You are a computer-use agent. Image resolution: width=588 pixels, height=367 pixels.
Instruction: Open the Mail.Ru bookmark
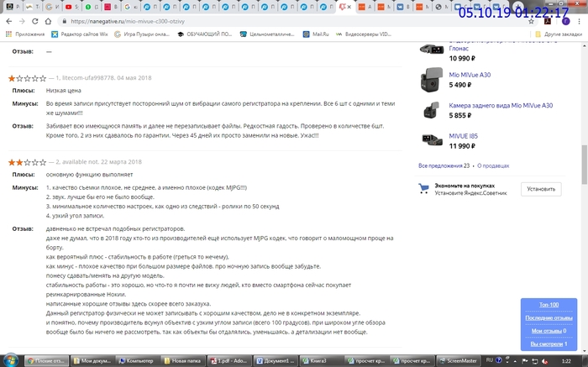click(316, 34)
